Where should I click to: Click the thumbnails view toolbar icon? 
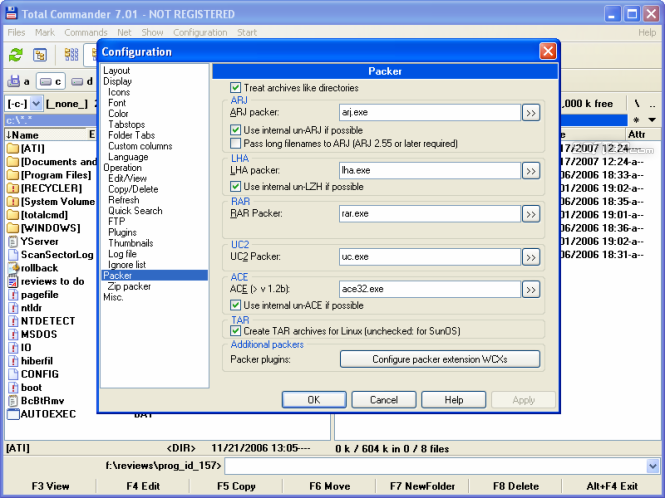[71, 55]
